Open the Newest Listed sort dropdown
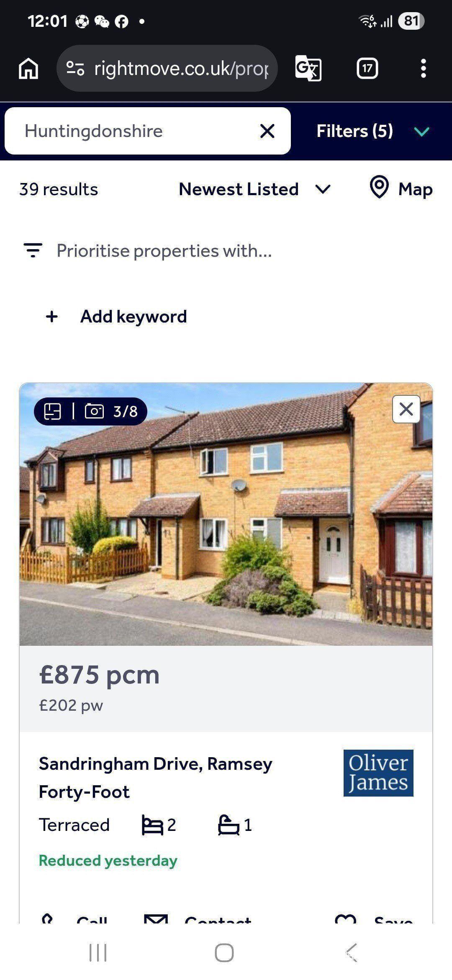The image size is (452, 980). 255,189
